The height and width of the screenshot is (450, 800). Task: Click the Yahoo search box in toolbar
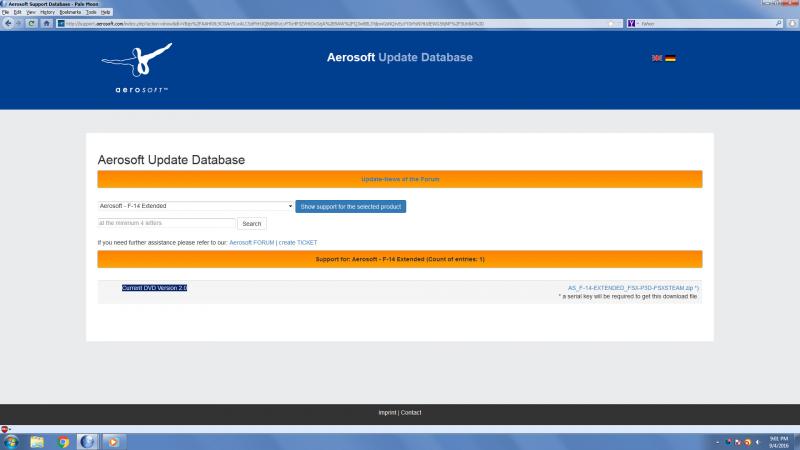[x=707, y=23]
